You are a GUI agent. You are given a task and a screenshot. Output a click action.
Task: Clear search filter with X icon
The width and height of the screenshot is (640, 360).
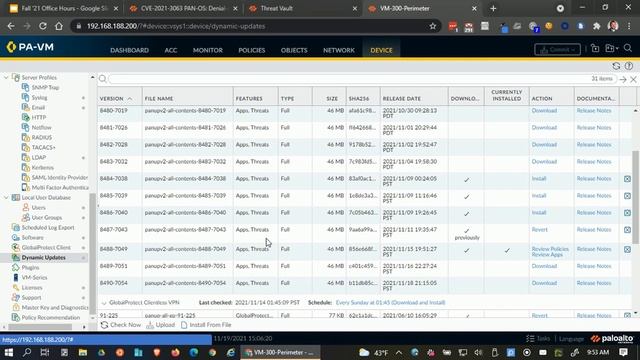point(633,80)
